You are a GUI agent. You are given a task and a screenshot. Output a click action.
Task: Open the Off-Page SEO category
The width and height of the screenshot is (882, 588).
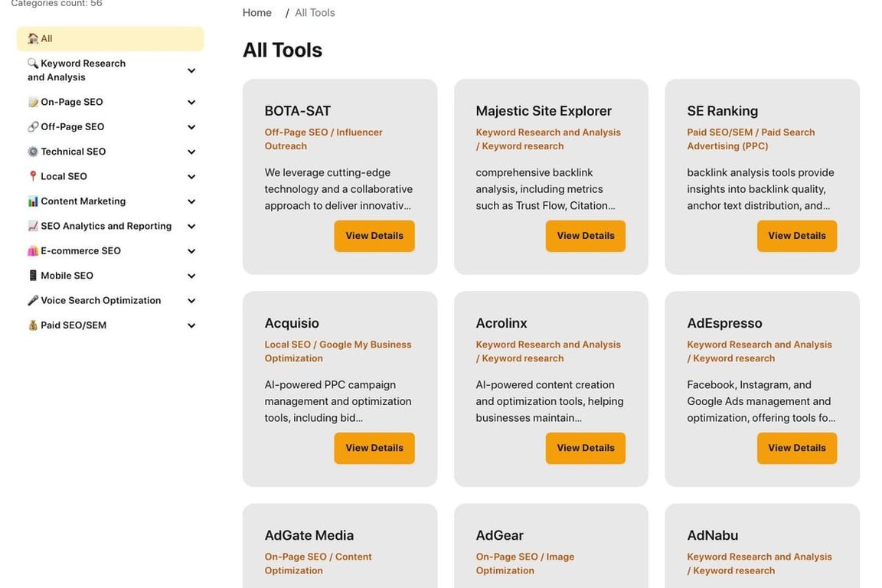(73, 126)
